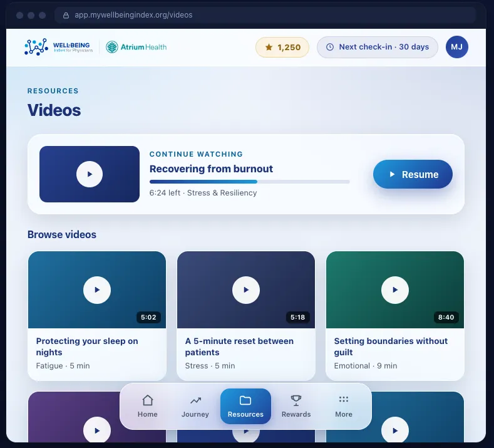Switch to the Journey tab
Screen dimensions: 494x448
(x=195, y=407)
